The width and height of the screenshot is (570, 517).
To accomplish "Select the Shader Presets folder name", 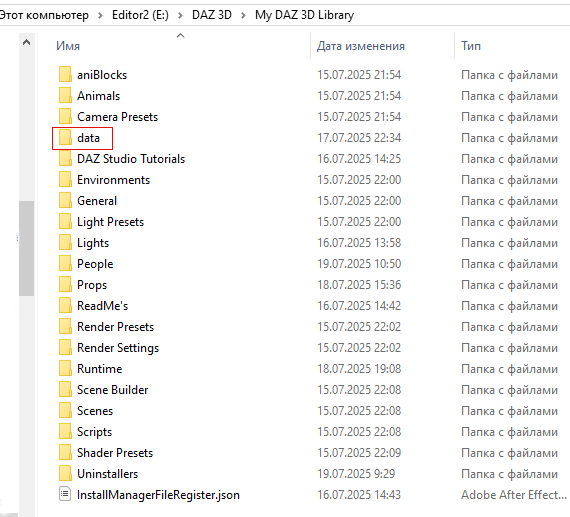I will pos(115,453).
